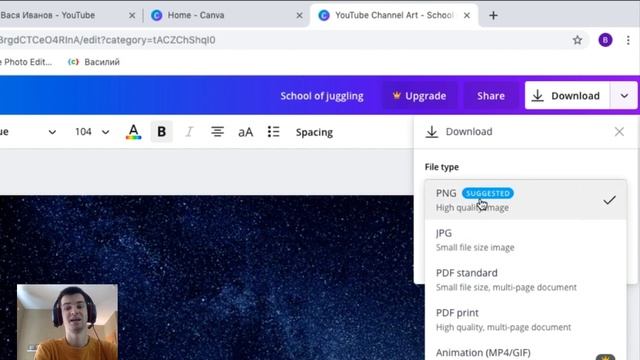The image size is (640, 360).
Task: Open the Spacing options
Action: 314,132
